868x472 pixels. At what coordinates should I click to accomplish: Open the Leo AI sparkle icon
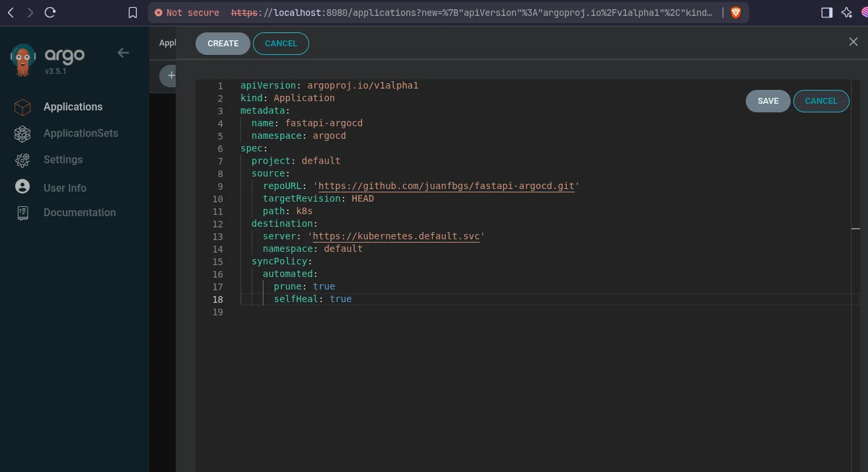847,13
